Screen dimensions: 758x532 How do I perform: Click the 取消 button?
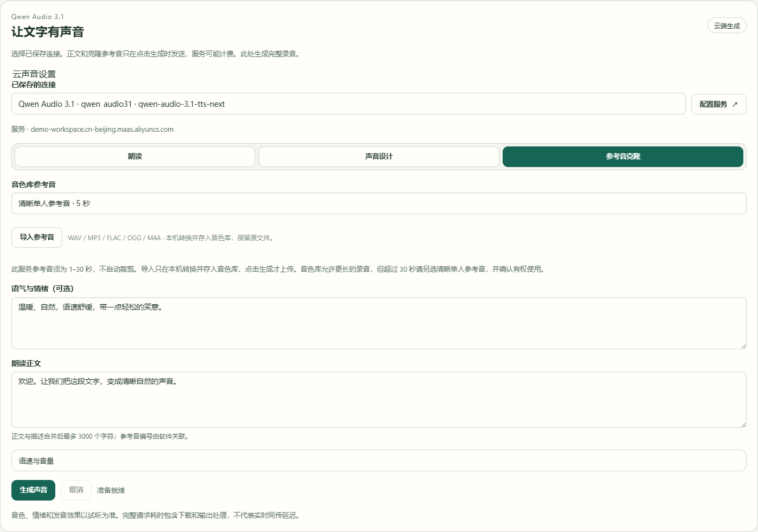76,490
